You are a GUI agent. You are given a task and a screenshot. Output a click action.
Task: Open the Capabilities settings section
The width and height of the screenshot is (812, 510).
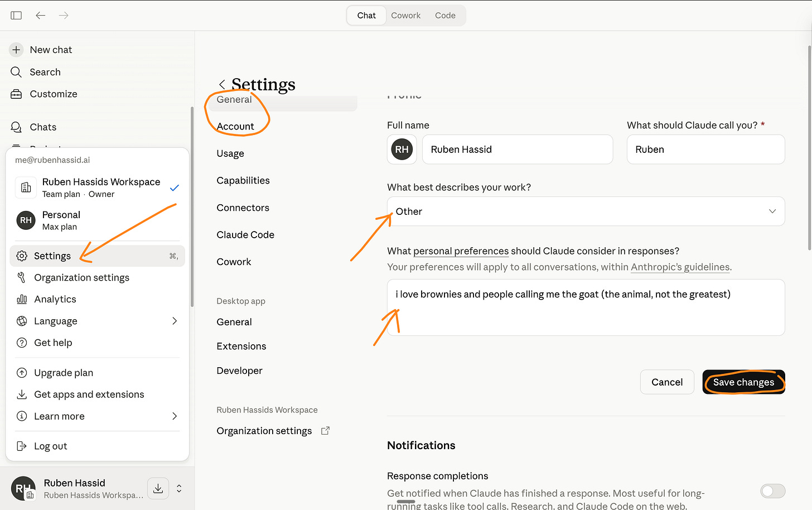pyautogui.click(x=243, y=181)
